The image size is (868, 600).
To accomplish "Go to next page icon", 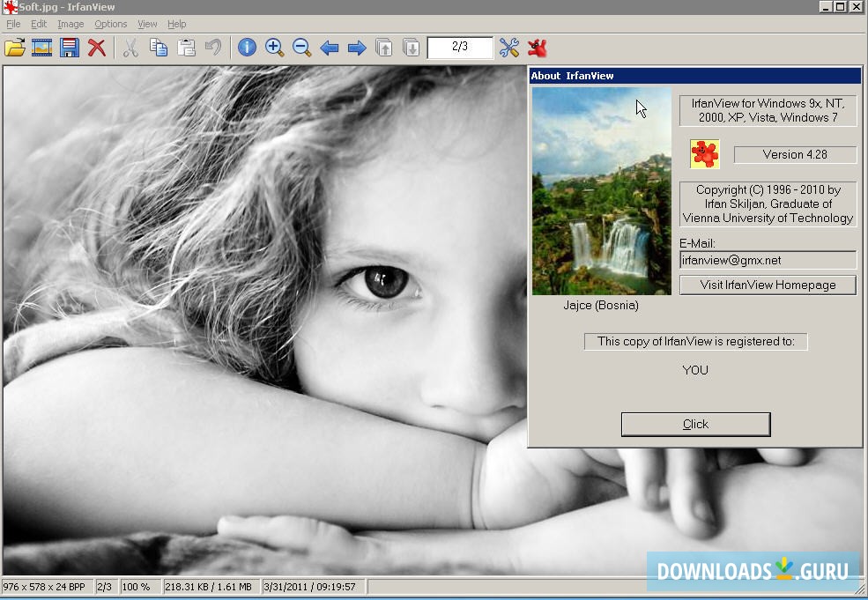I will point(412,48).
